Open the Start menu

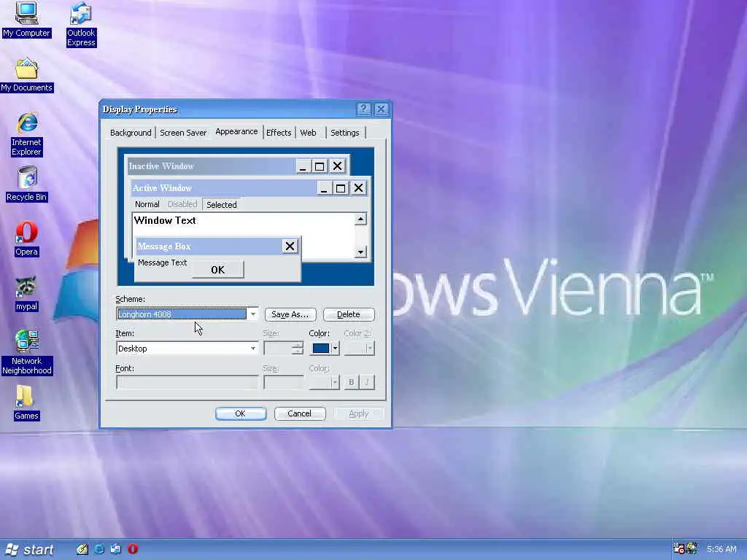coord(29,550)
